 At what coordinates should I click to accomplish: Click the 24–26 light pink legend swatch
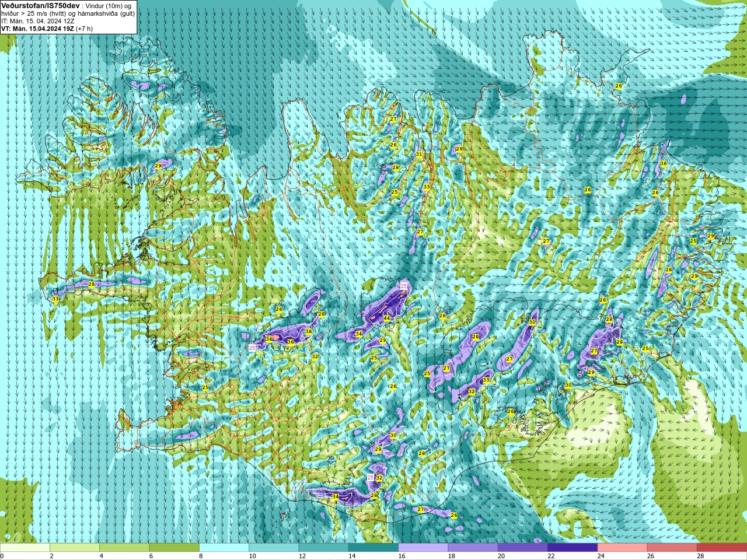(x=622, y=548)
